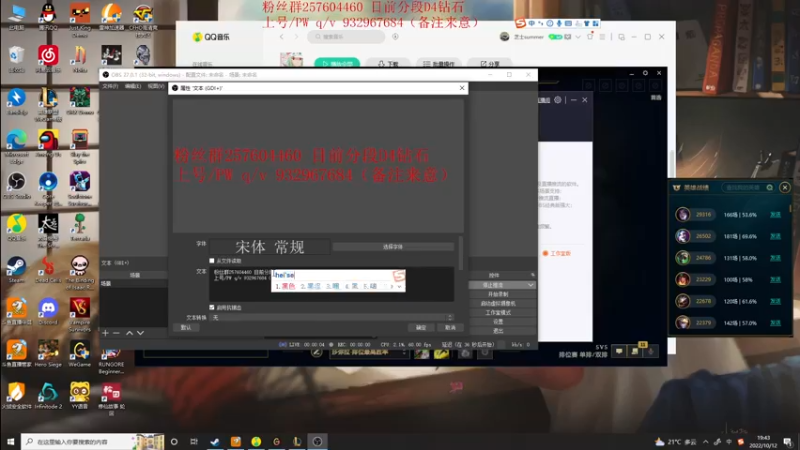Image resolution: width=800 pixels, height=450 pixels.
Task: Click the Select Font button
Action: 393,247
